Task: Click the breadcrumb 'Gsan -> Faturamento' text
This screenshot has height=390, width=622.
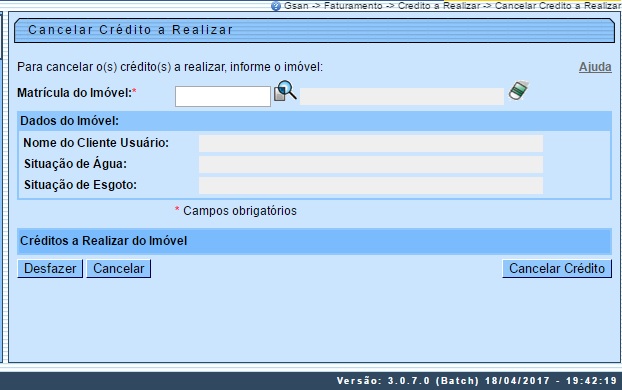Action: tap(333, 6)
